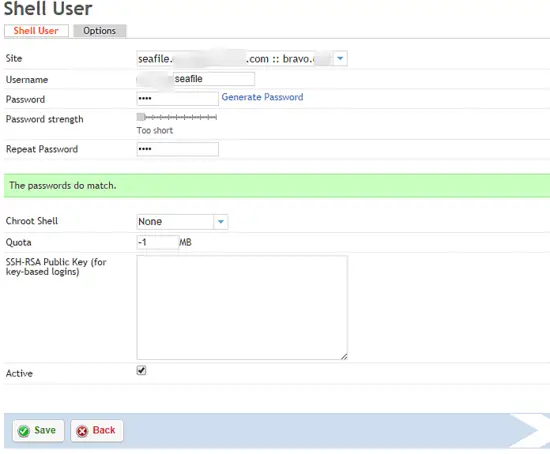550x454 pixels.
Task: Click the password strength meter bar
Action: (177, 117)
